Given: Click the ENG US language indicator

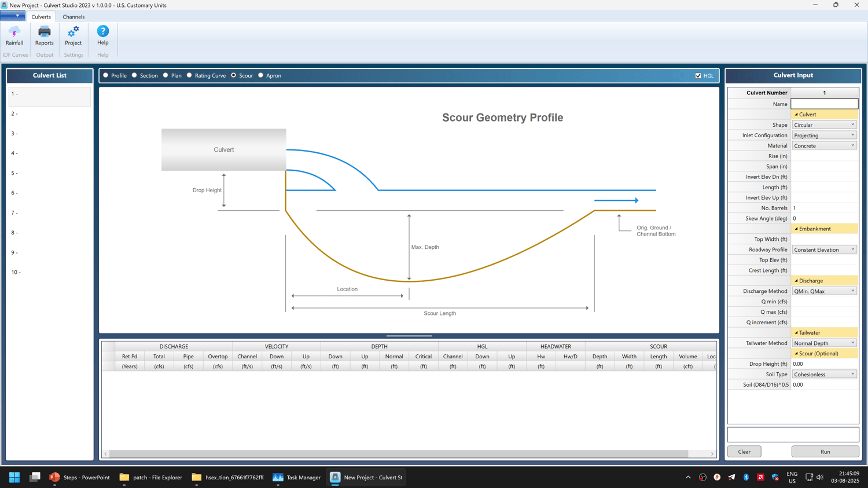Looking at the screenshot, I should point(792,478).
